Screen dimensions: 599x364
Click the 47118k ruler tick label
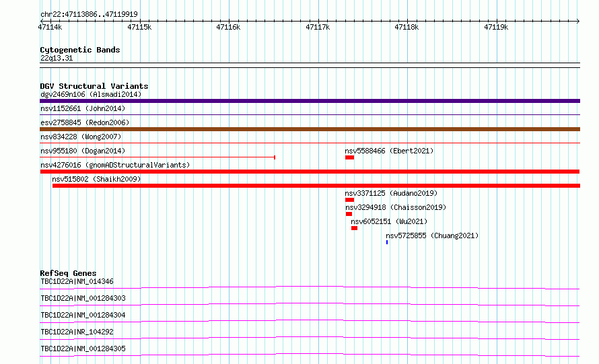click(x=407, y=27)
